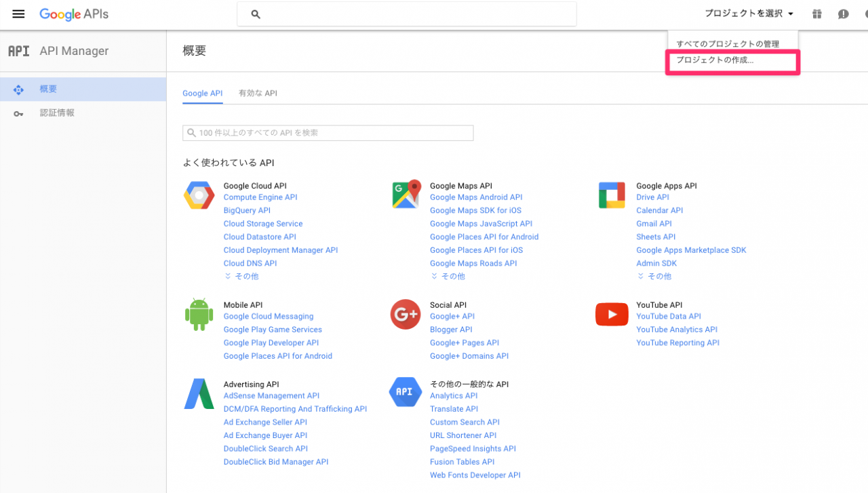Open Google Play Game Services link
Viewport: 868px width, 493px height.
pyautogui.click(x=273, y=330)
